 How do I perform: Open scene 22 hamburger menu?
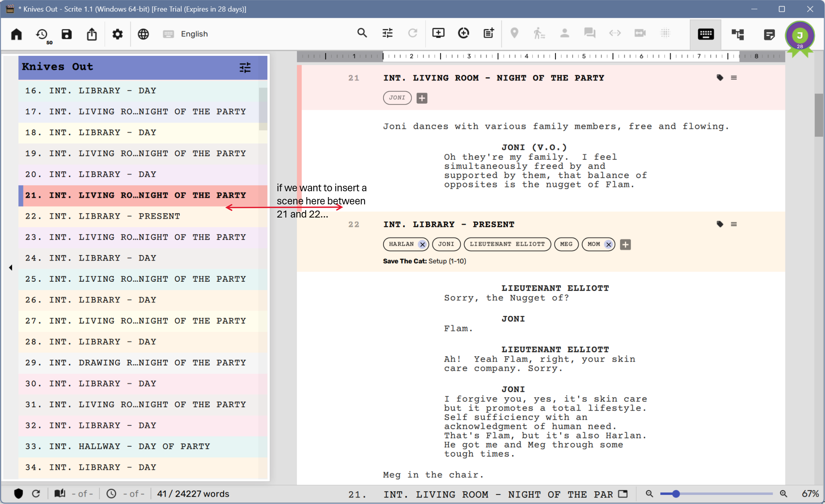[734, 224]
